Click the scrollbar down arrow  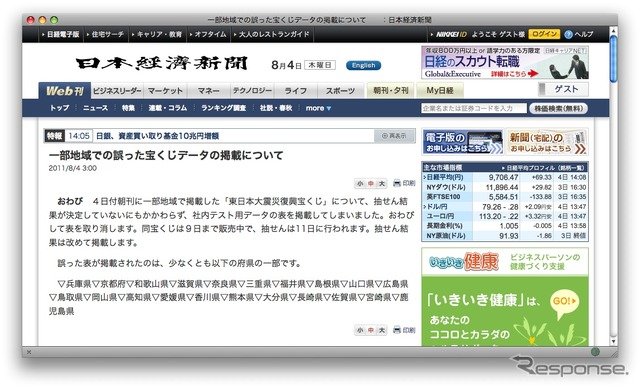tap(613, 341)
